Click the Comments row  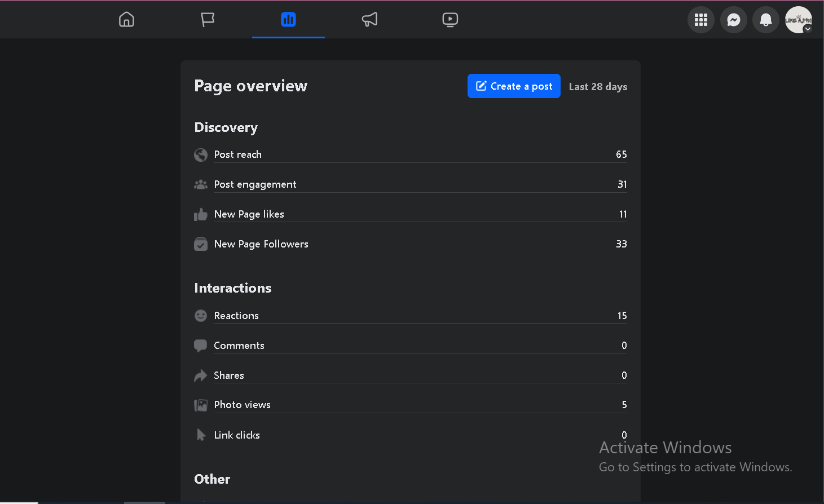[x=410, y=346]
